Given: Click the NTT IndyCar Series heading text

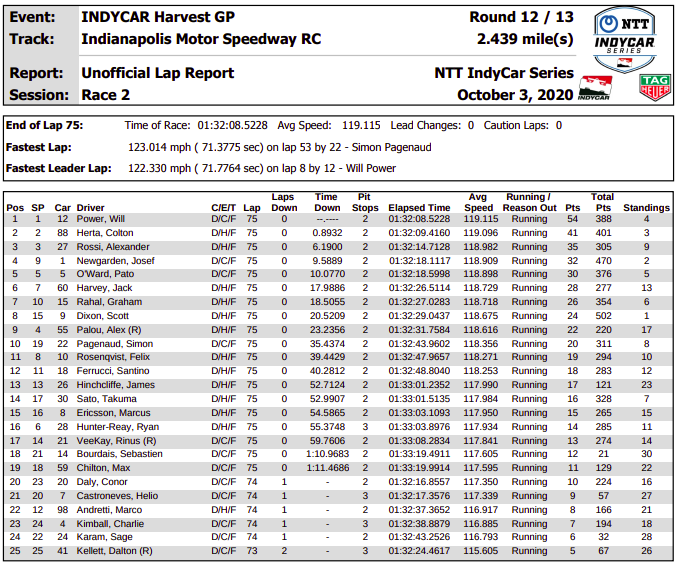Looking at the screenshot, I should [504, 73].
